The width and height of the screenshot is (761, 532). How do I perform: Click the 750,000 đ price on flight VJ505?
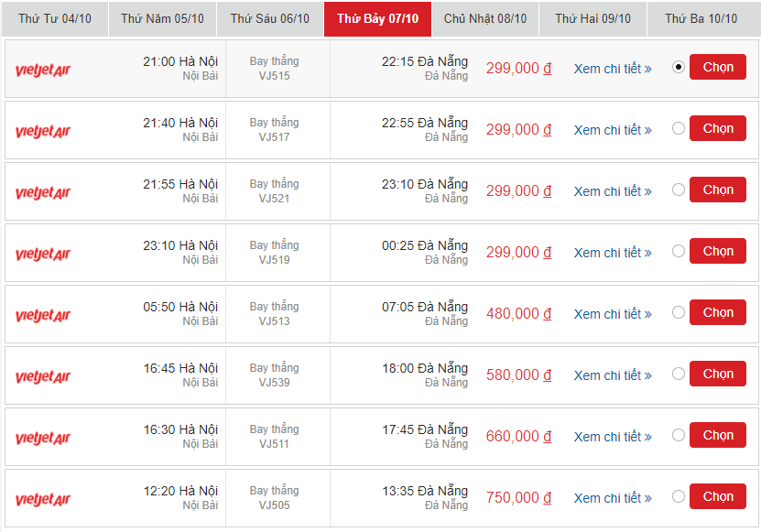coord(518,496)
